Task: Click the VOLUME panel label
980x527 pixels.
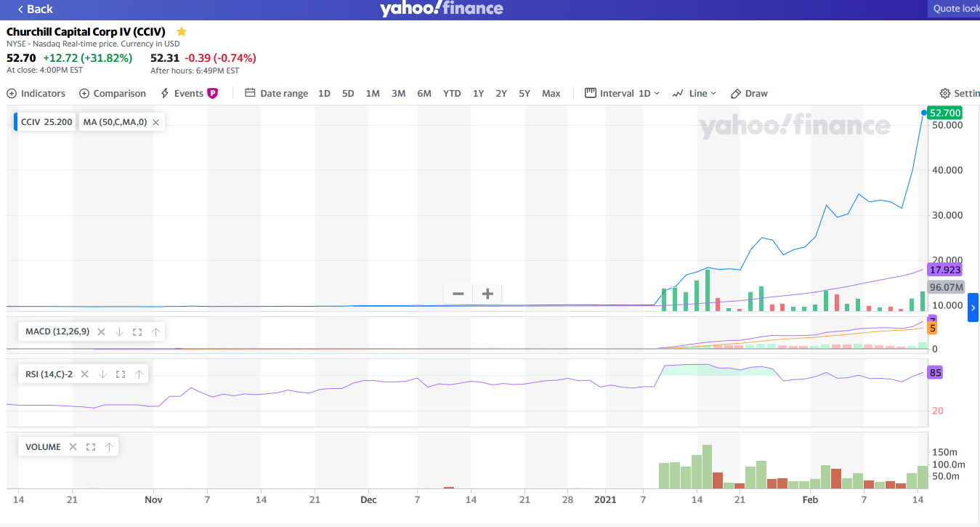Action: [43, 447]
